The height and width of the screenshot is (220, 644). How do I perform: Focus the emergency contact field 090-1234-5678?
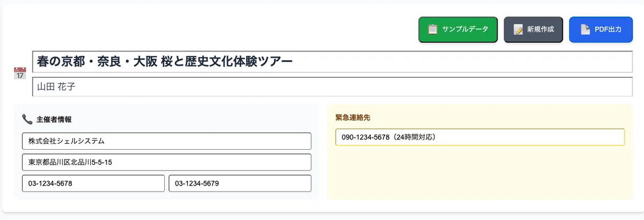click(x=479, y=137)
